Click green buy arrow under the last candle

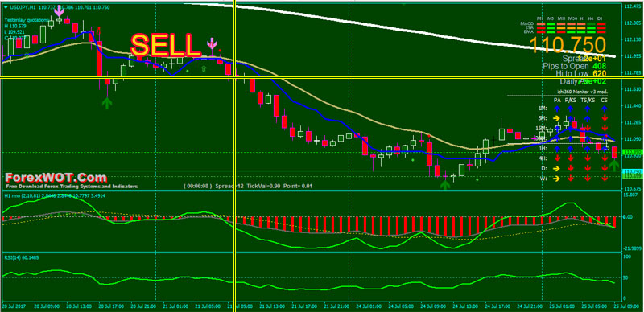(614, 166)
